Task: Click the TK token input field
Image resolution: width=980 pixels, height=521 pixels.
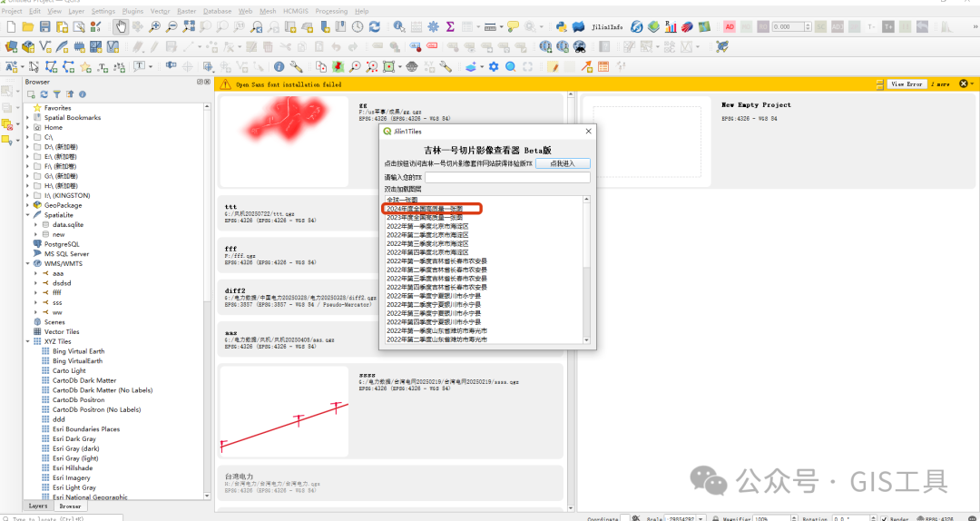Action: 507,178
